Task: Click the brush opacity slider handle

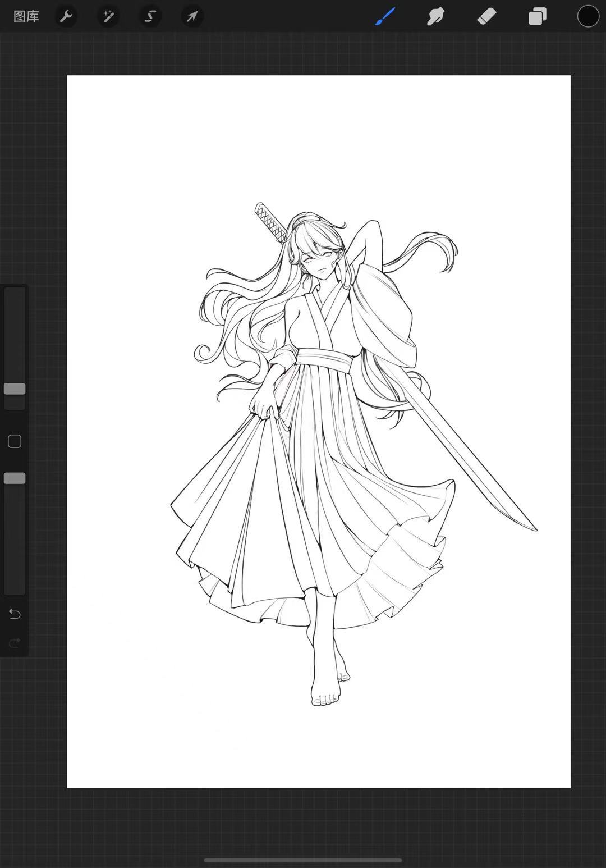Action: [x=15, y=478]
